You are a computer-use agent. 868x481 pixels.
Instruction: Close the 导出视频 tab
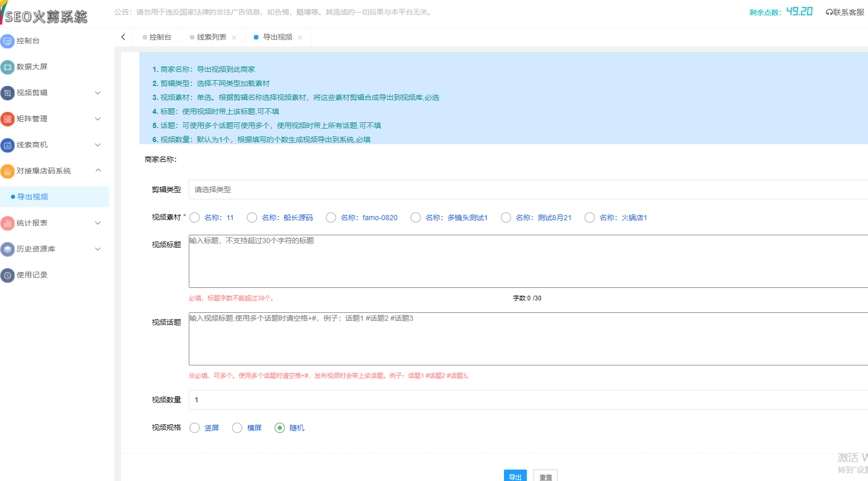pos(300,37)
